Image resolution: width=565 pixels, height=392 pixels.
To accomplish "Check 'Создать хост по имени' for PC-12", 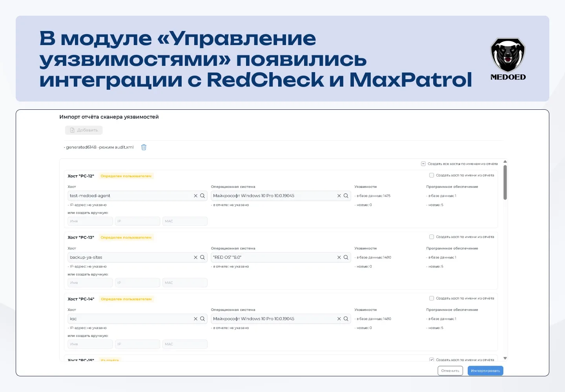I will tap(432, 175).
